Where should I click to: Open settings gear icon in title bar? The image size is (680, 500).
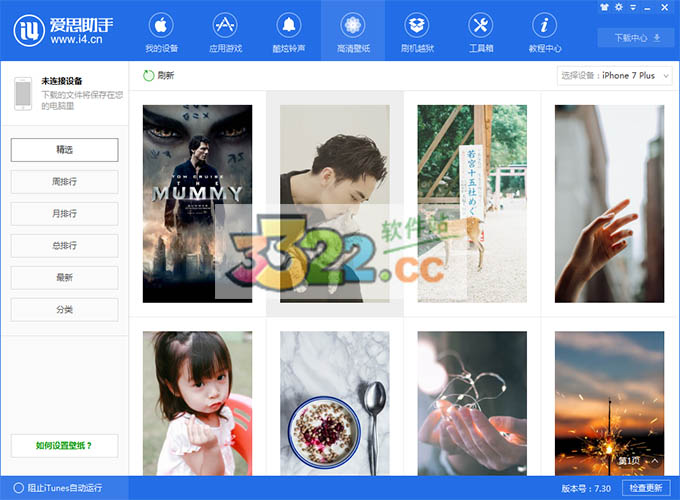[619, 7]
